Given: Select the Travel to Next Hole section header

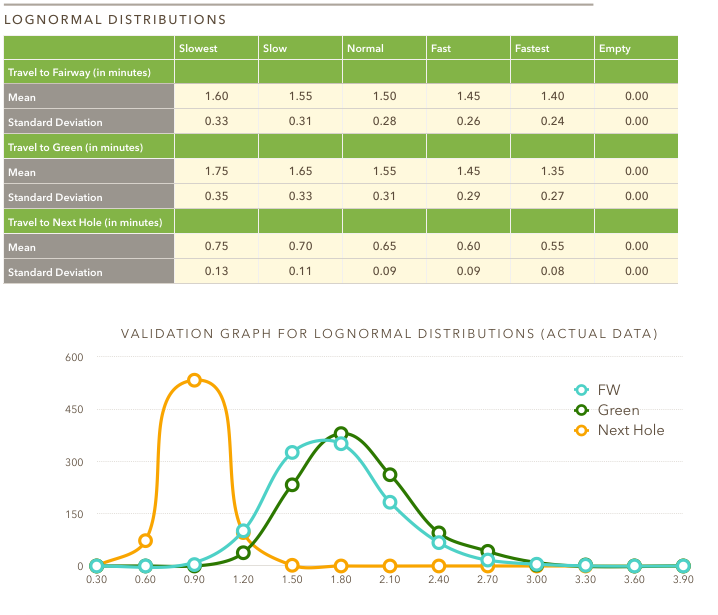Looking at the screenshot, I should [85, 221].
